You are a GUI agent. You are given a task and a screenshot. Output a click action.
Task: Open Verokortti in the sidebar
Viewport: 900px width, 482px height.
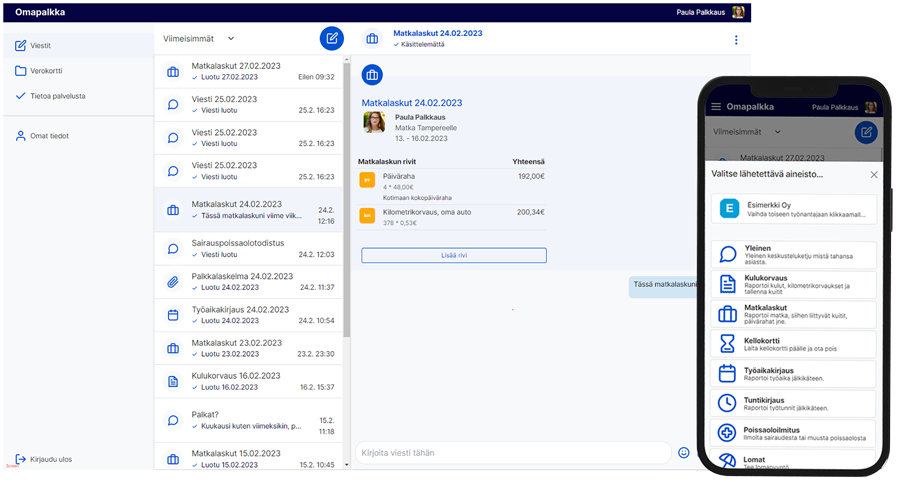[x=79, y=71]
